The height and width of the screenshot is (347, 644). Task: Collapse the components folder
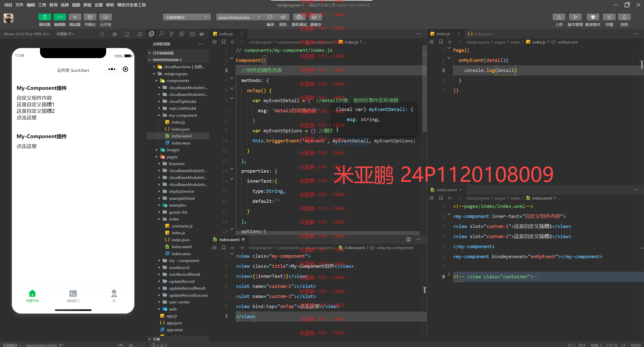click(178, 81)
